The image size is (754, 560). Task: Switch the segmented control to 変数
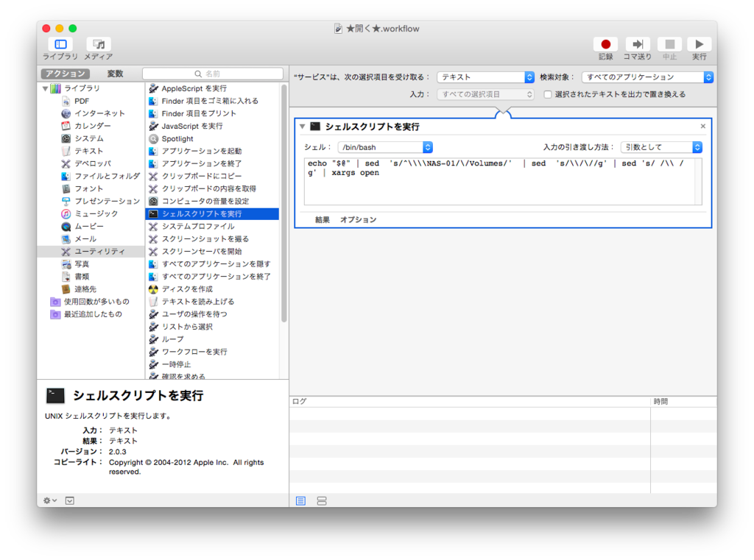pos(116,74)
